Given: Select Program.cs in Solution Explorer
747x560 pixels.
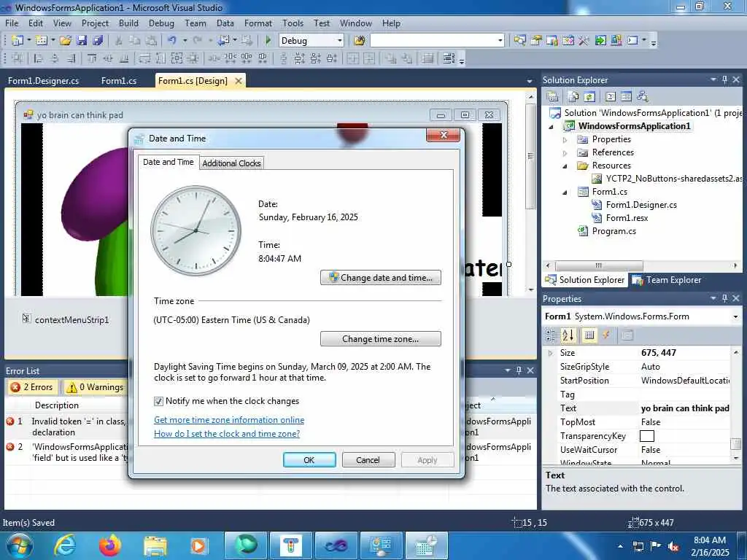Looking at the screenshot, I should click(614, 231).
